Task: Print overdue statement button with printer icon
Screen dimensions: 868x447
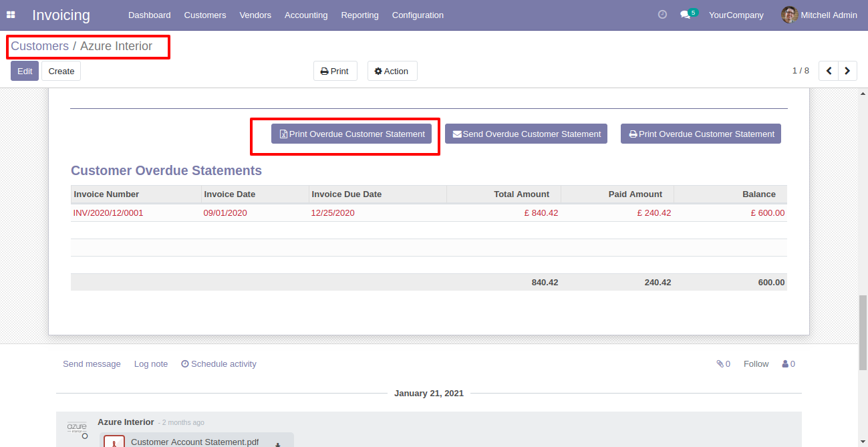Action: tap(701, 134)
